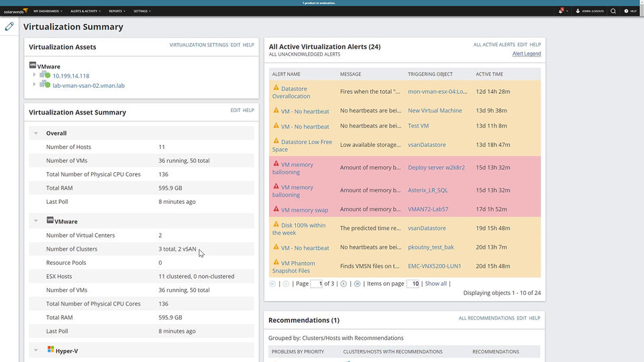The image size is (644, 362).
Task: Open the mon-vman-esx-04 triggering object
Action: tap(437, 92)
